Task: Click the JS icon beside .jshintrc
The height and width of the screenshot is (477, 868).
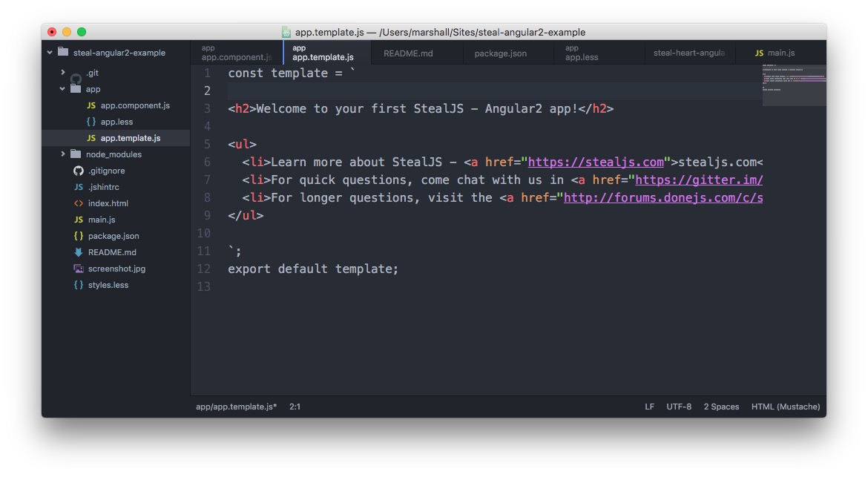Action: (x=79, y=187)
